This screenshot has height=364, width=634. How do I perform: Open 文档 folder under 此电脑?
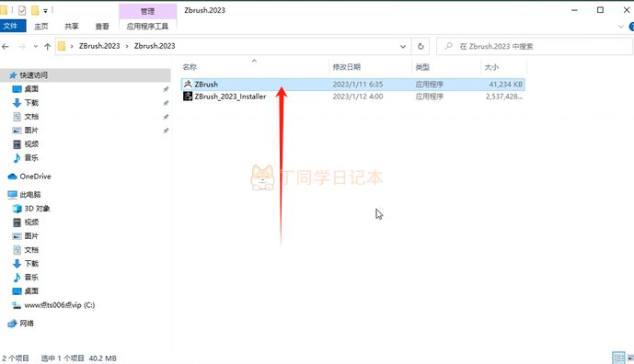point(31,250)
